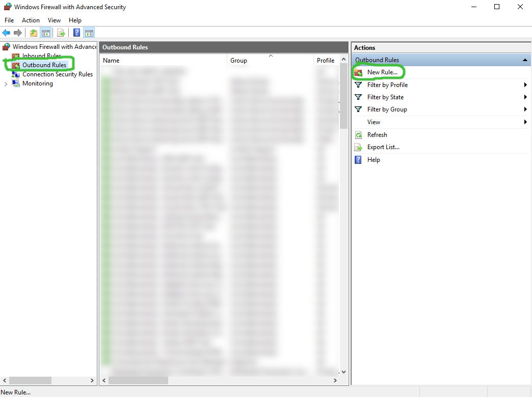Screen dimensions: 532x397
Task: Click the firewall icon beside Inbound Rules
Action: [x=16, y=56]
